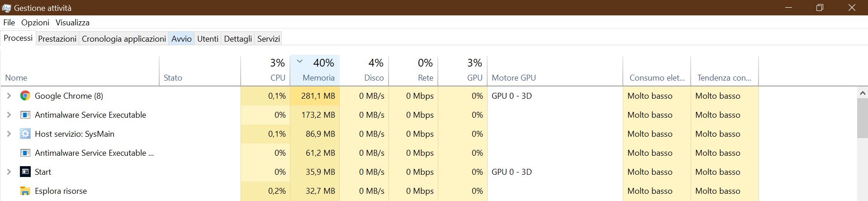Select the Esplora risorse process name

pyautogui.click(x=61, y=191)
